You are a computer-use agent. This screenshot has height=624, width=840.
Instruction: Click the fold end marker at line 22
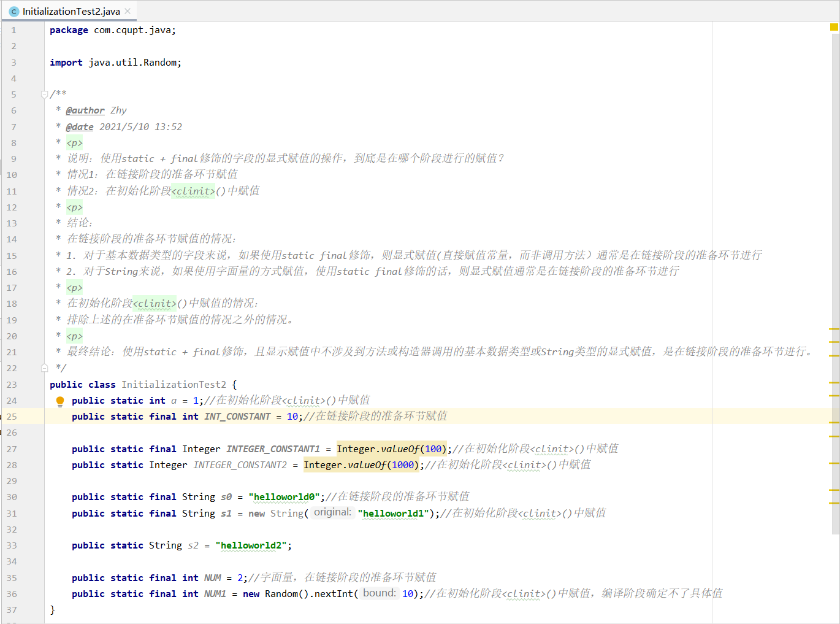[x=44, y=368]
